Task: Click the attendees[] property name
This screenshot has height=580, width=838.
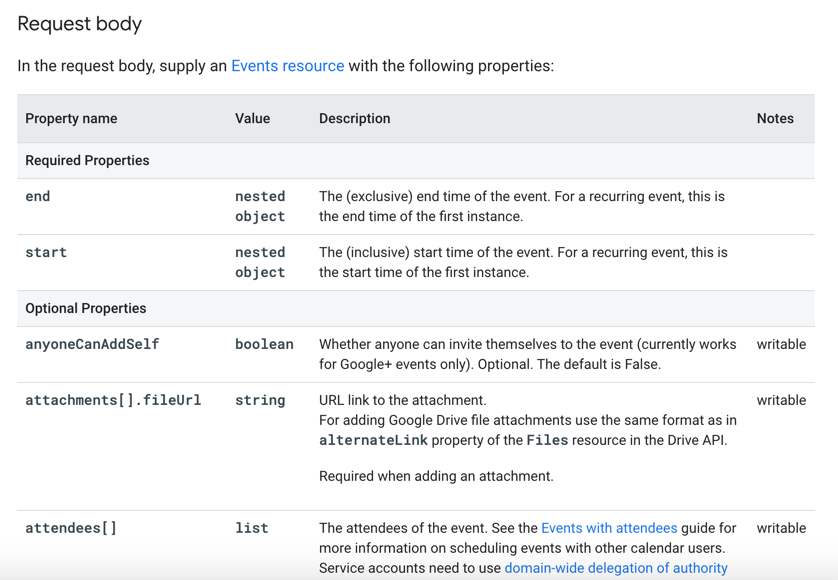Action: coord(71,528)
